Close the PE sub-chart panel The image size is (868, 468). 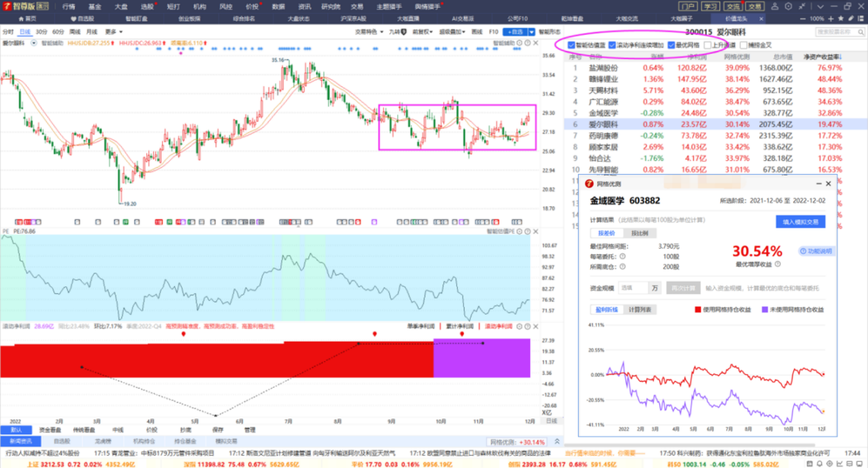pos(535,231)
